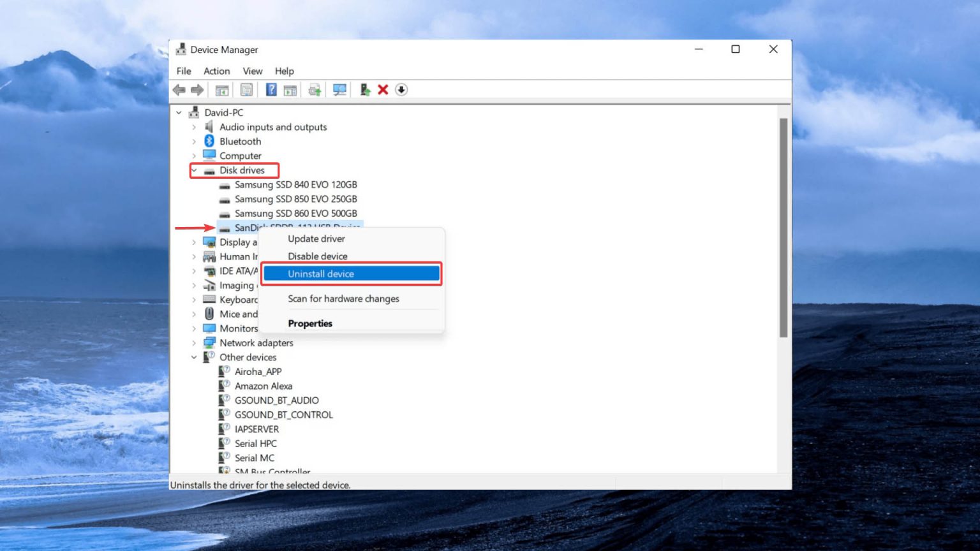This screenshot has height=551, width=980.
Task: Click the Disable device down-arrow toolbar icon
Action: (x=401, y=89)
